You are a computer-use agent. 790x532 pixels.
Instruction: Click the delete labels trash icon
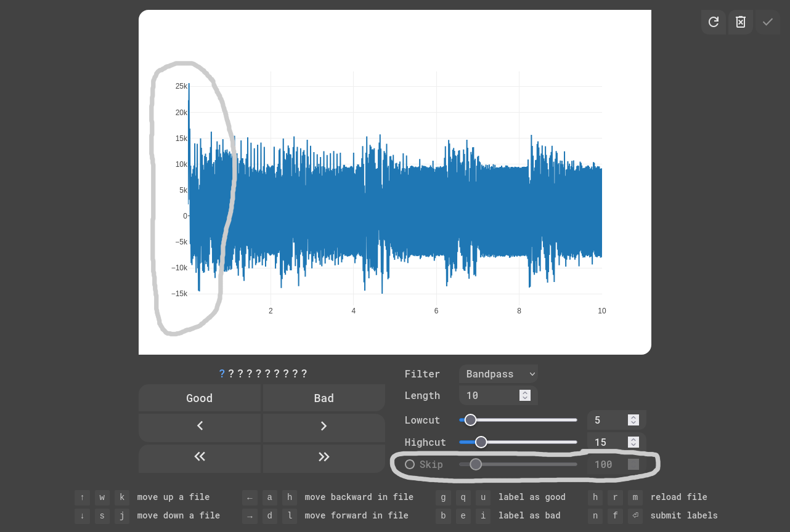click(x=741, y=22)
